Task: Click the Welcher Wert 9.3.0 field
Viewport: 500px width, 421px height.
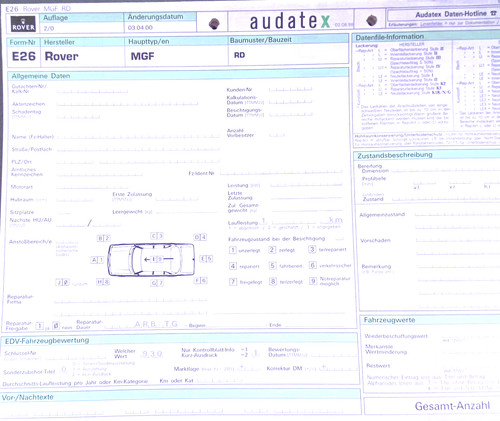Action: (x=152, y=354)
